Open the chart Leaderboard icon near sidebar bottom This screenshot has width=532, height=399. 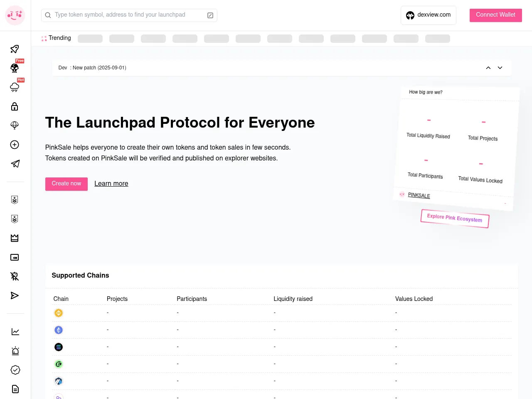[15, 331]
